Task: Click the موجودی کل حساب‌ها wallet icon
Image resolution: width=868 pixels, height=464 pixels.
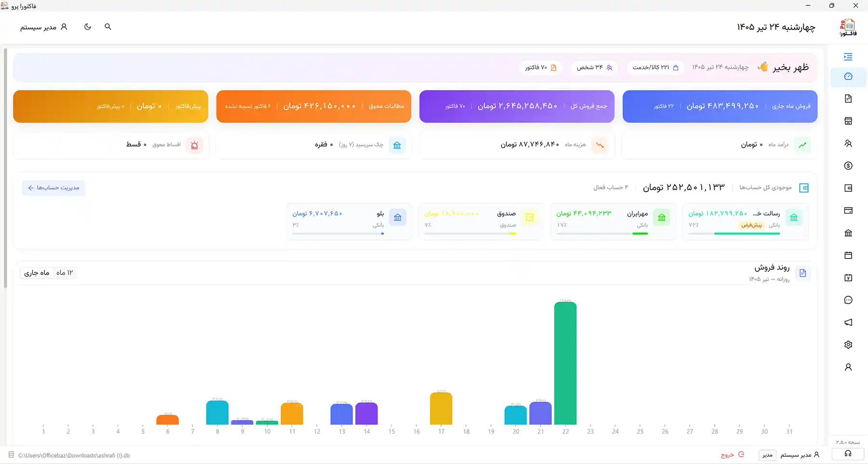Action: tap(804, 188)
